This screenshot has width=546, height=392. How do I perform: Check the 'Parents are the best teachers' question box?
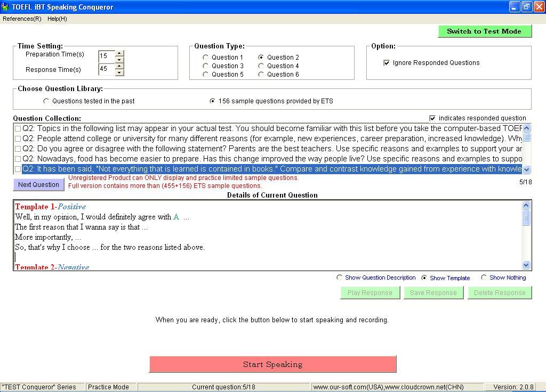pyautogui.click(x=18, y=149)
